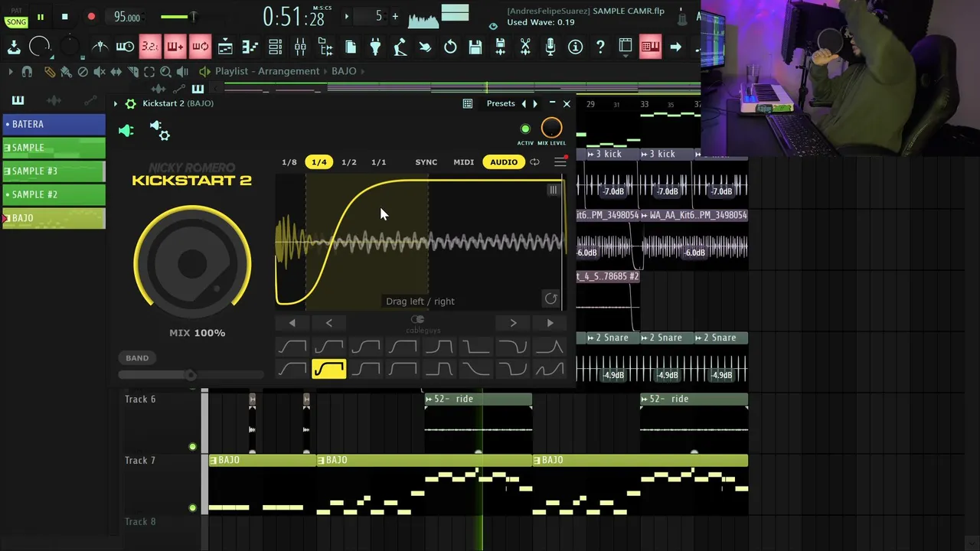Select the playlist Mute tool
This screenshot has width=980, height=551.
point(100,71)
